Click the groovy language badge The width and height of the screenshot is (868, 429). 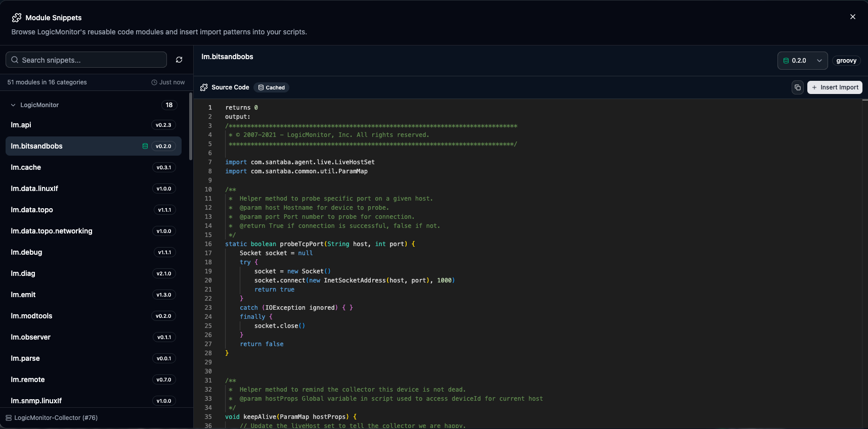coord(846,61)
